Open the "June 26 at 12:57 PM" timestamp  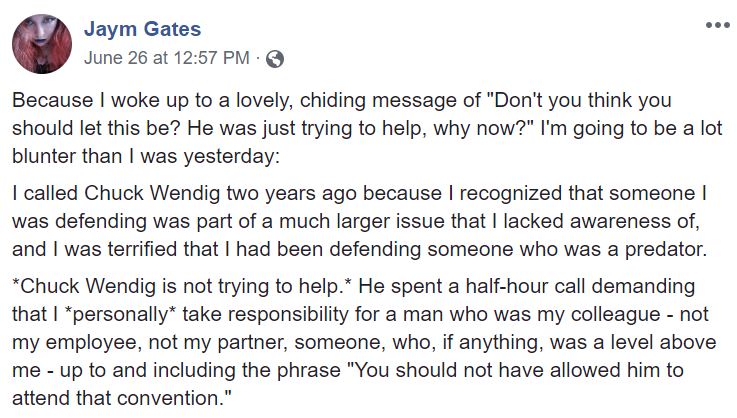tap(167, 57)
